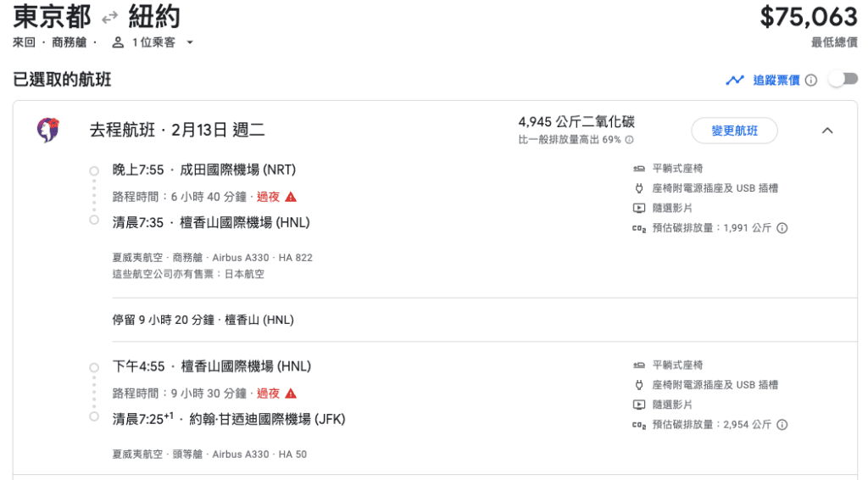Click the price tracking graph icon
This screenshot has height=480, width=868.
[x=735, y=81]
